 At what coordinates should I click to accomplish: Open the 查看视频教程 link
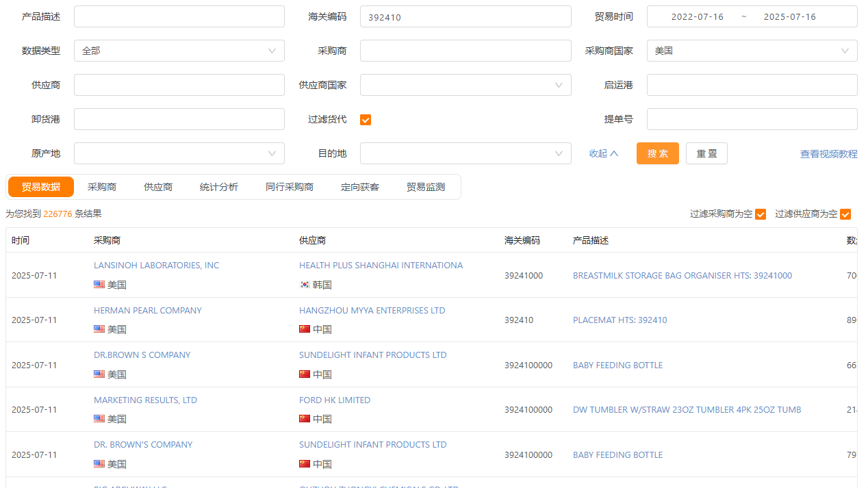point(829,154)
